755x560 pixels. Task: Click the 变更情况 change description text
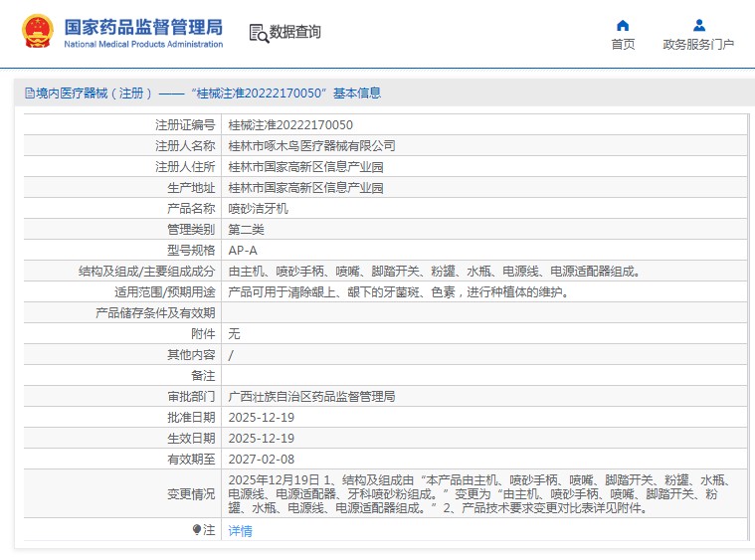coord(480,494)
